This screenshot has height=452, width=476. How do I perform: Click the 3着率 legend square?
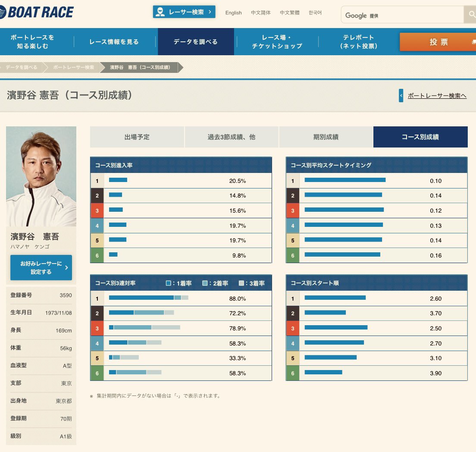pyautogui.click(x=241, y=283)
